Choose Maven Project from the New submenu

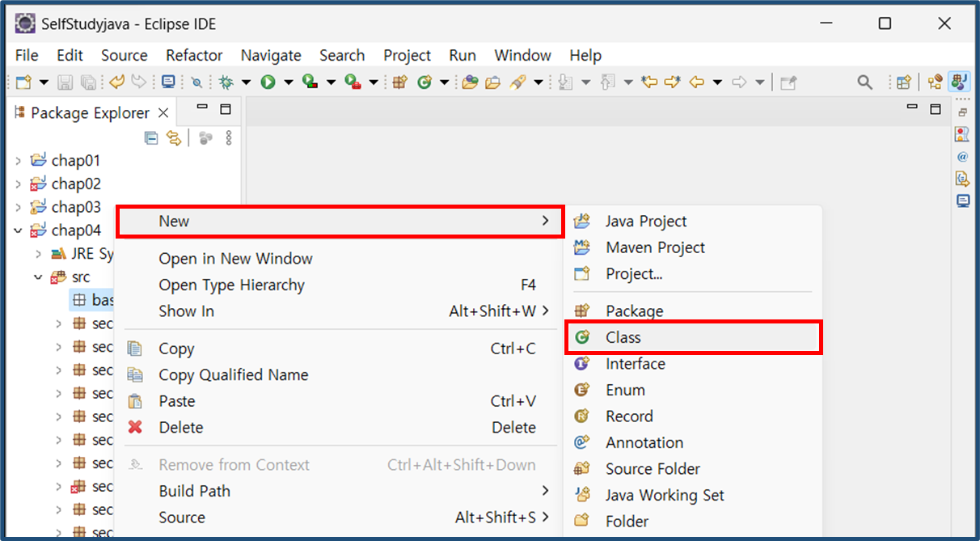[693, 247]
